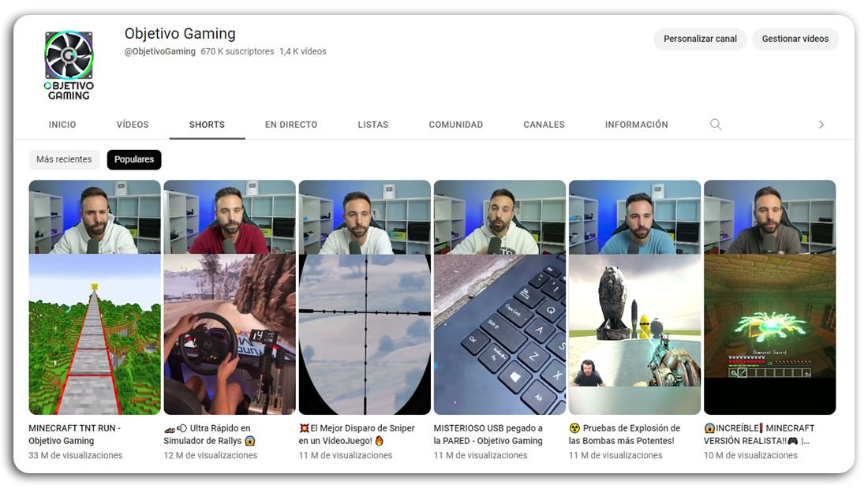
Task: Click title 'INCREÍBLE MINECRAFT VERSIÓN REALISTA'
Action: [759, 435]
